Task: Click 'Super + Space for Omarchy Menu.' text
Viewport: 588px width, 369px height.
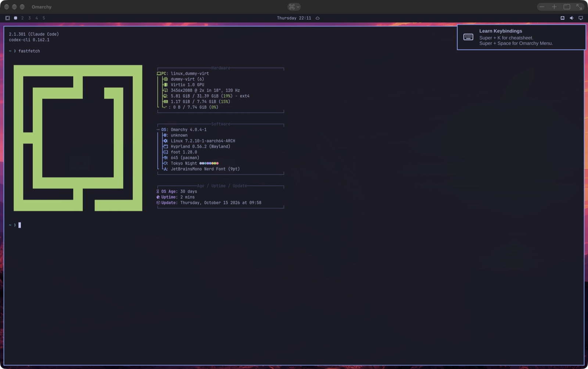Action: tap(516, 43)
